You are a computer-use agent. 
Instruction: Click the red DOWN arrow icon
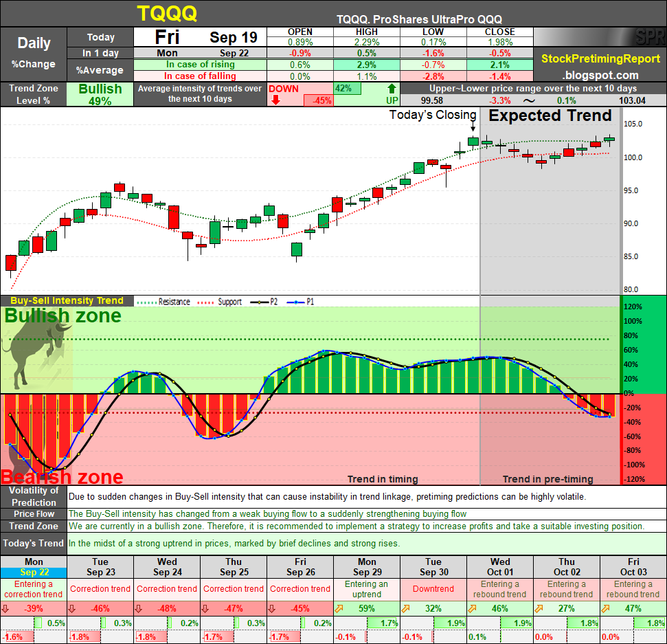pos(275,100)
